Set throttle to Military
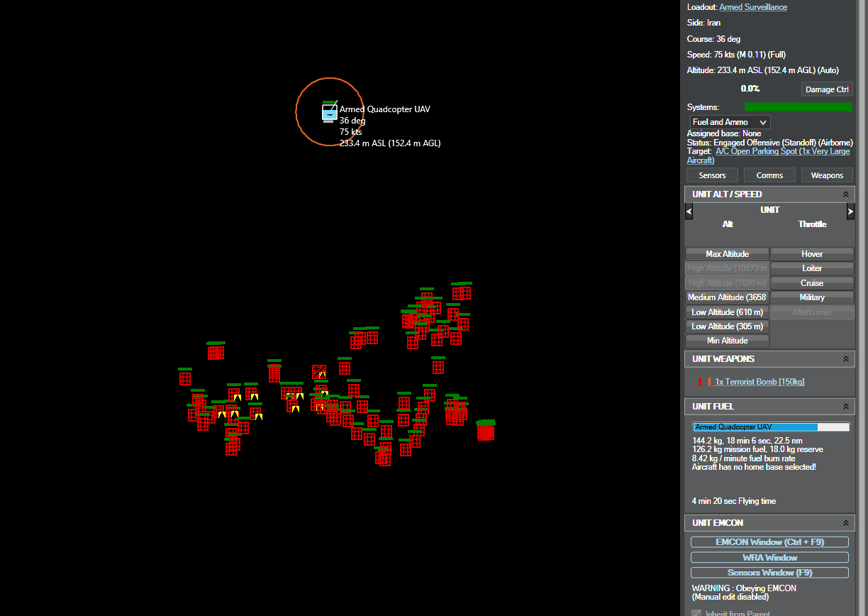 point(812,297)
